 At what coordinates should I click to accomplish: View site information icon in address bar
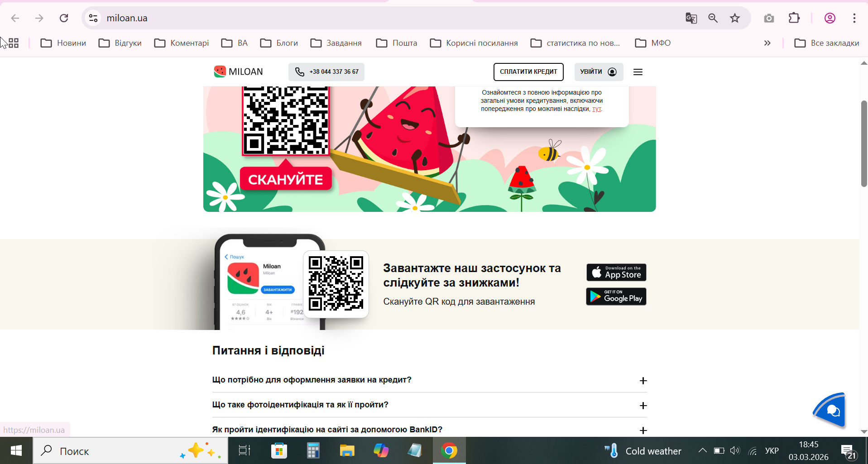(x=93, y=18)
